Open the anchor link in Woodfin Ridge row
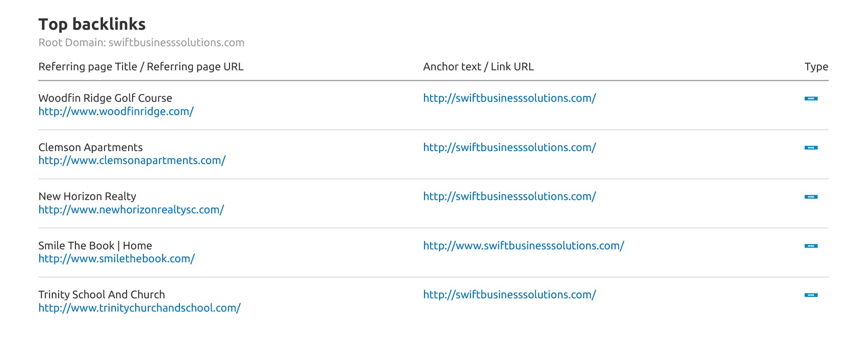This screenshot has height=342, width=868. [x=509, y=98]
